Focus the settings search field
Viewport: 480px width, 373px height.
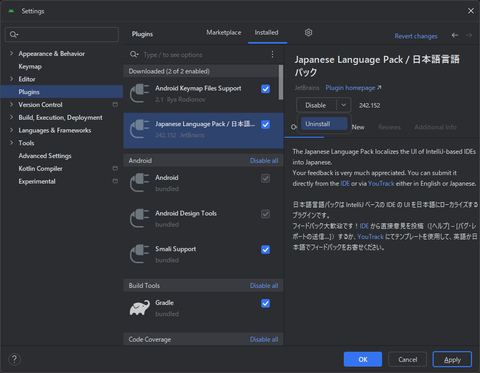pos(62,34)
